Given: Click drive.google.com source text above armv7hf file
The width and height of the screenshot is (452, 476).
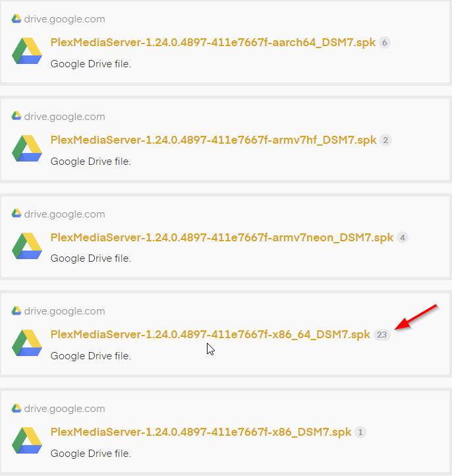Looking at the screenshot, I should [65, 117].
